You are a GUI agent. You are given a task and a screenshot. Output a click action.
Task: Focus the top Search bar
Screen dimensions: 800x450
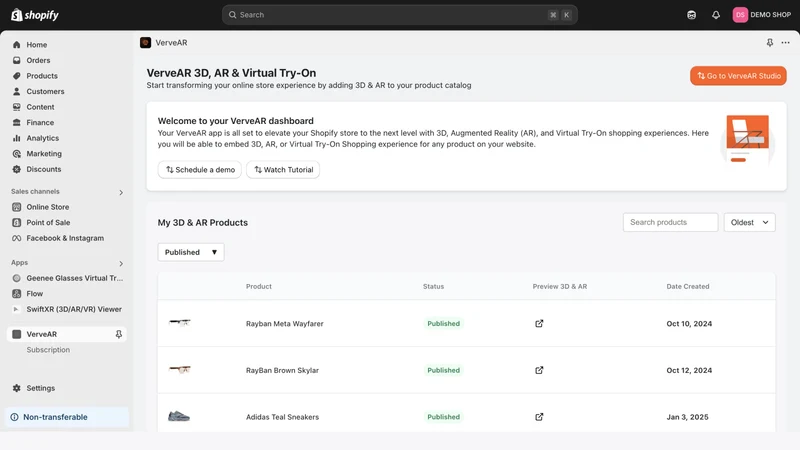[x=399, y=15]
